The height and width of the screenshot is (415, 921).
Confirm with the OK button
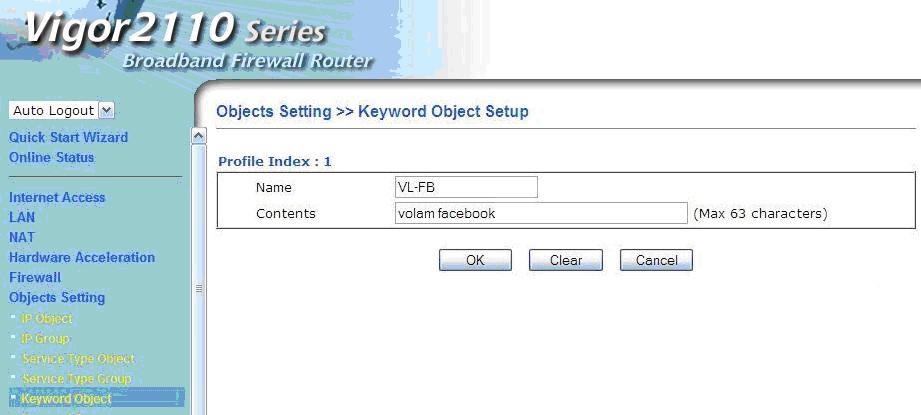[475, 260]
